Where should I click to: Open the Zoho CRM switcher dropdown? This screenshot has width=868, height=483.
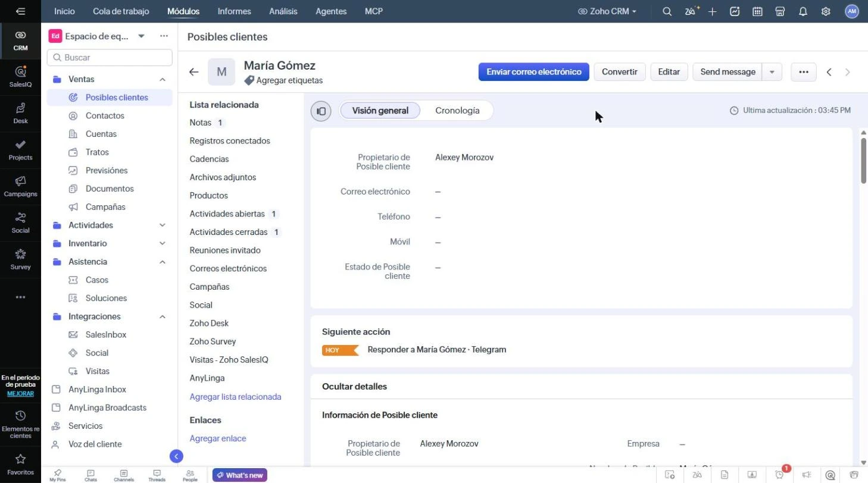607,11
